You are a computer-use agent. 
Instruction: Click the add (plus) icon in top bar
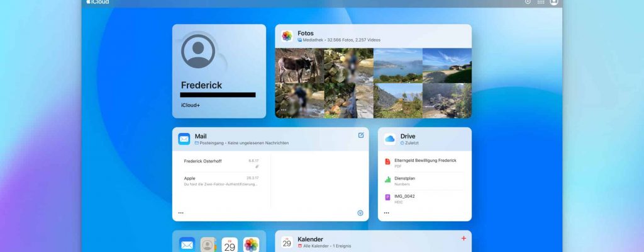tap(528, 2)
